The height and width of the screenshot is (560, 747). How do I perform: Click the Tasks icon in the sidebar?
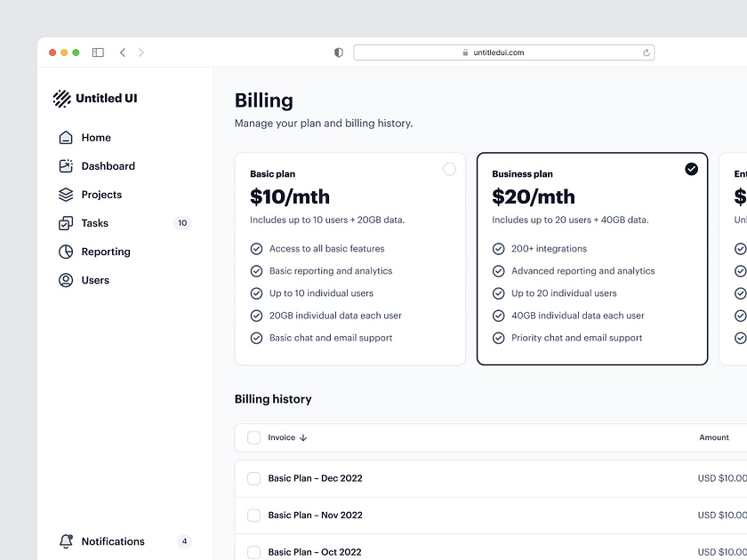pyautogui.click(x=66, y=222)
